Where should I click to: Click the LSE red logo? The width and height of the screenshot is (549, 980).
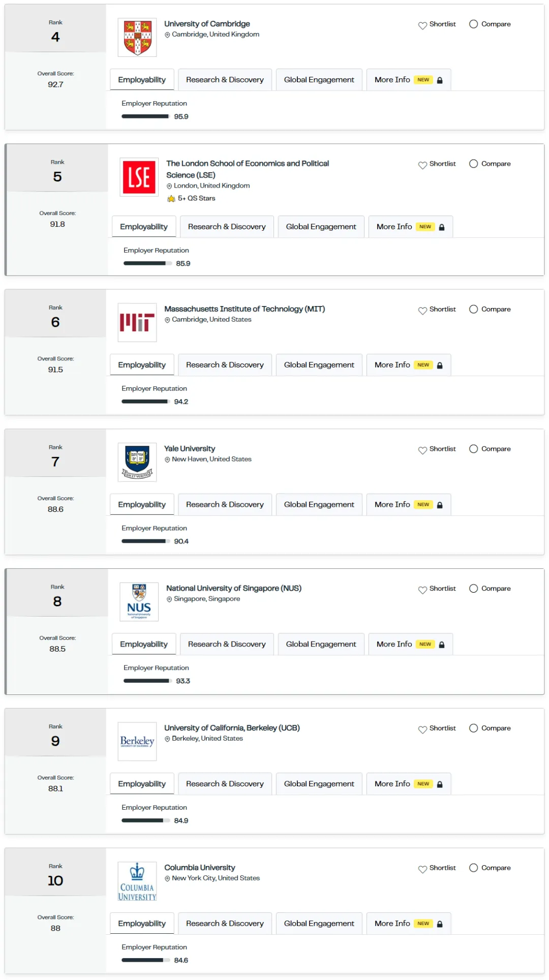pyautogui.click(x=139, y=177)
